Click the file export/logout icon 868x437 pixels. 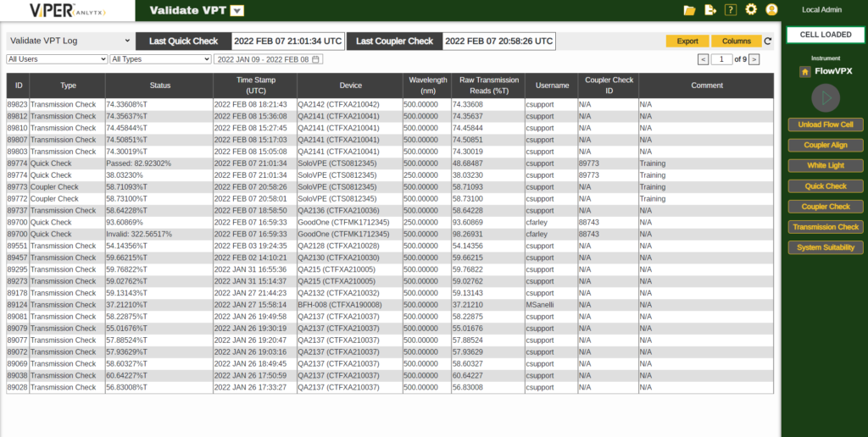pyautogui.click(x=710, y=10)
